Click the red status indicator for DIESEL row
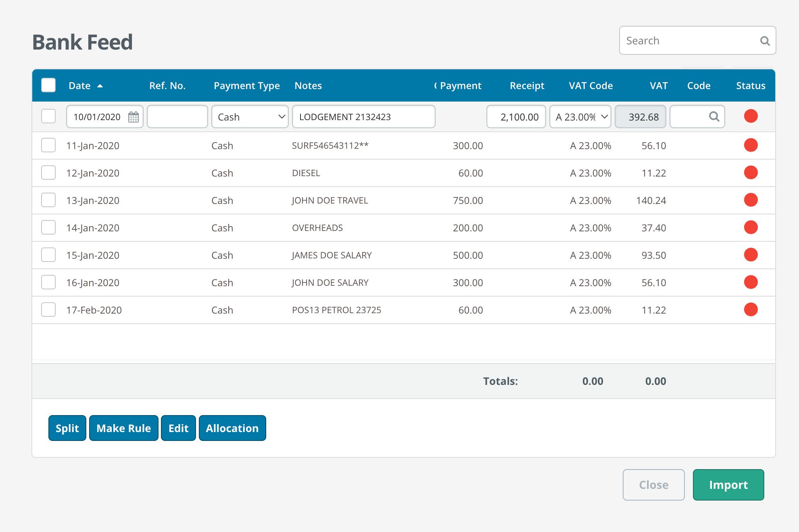799x532 pixels. point(751,172)
